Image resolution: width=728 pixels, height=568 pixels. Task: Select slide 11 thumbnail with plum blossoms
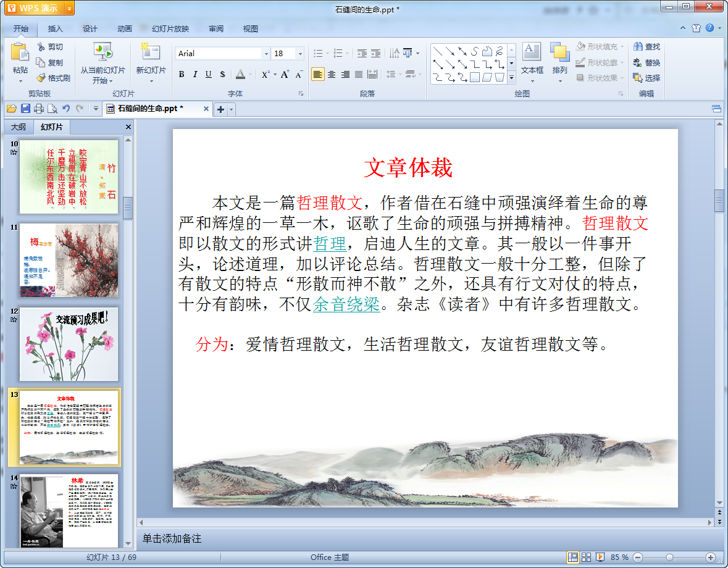pyautogui.click(x=69, y=261)
